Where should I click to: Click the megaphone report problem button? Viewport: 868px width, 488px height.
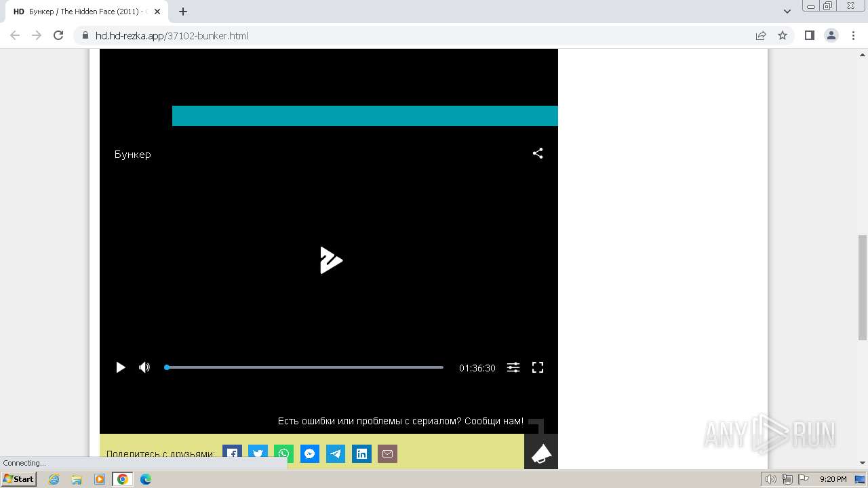click(x=541, y=452)
